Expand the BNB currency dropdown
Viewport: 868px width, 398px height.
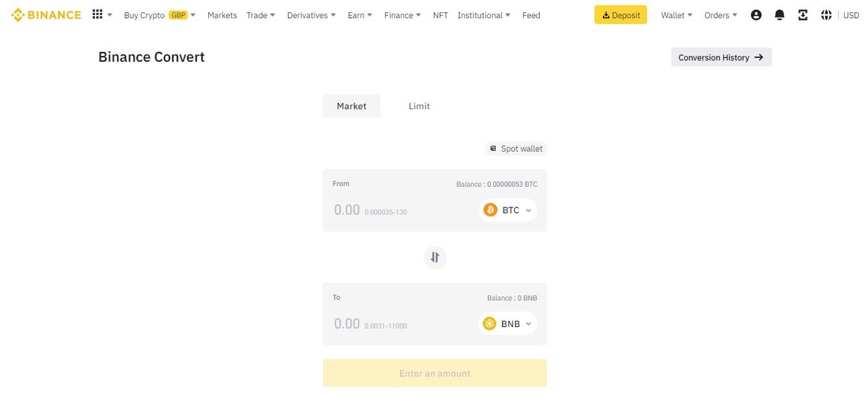508,323
